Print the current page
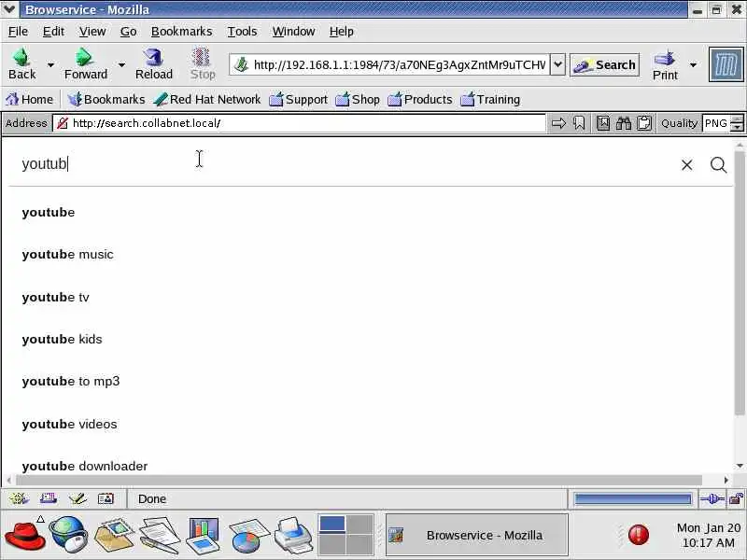This screenshot has width=747, height=560. 665,64
